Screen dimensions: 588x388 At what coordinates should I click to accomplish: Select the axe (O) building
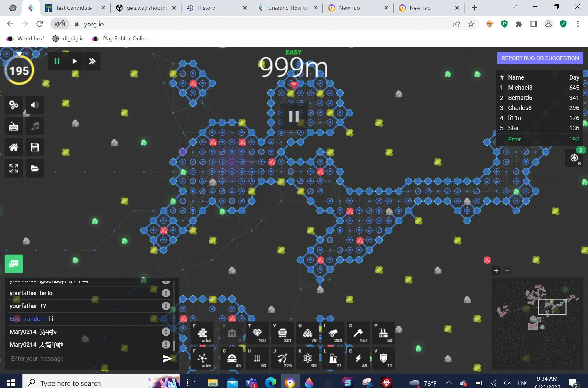click(x=358, y=333)
